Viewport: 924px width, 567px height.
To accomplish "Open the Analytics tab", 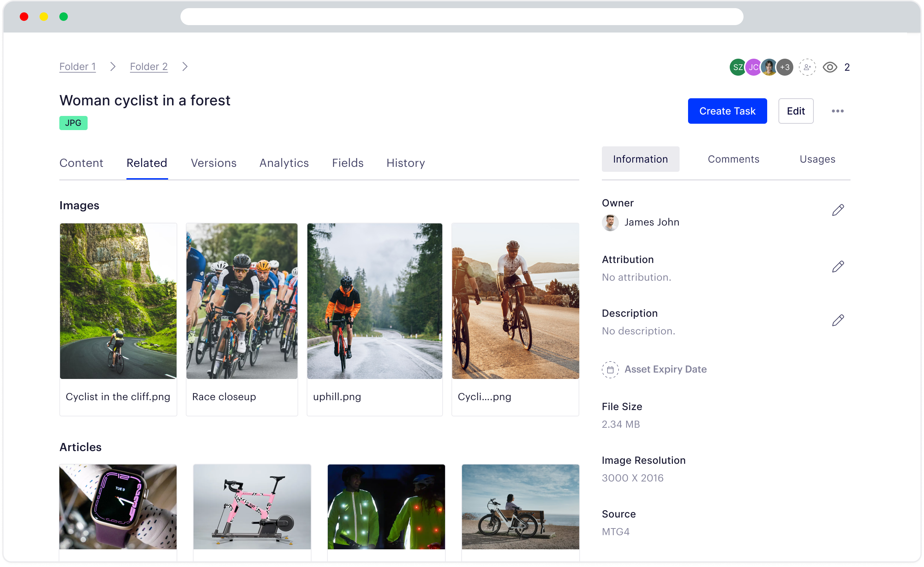I will [284, 163].
